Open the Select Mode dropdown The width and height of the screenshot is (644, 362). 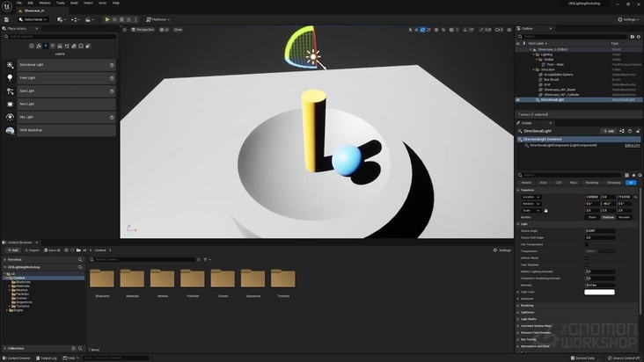(34, 18)
